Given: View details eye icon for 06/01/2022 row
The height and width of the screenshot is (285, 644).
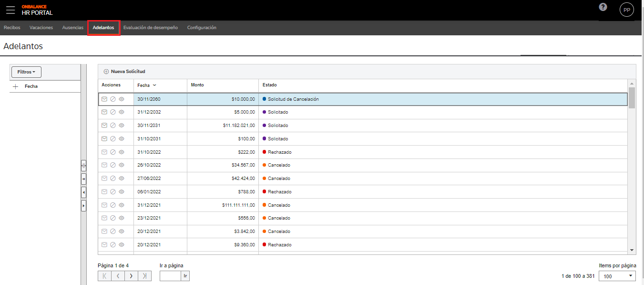Looking at the screenshot, I should (x=122, y=192).
